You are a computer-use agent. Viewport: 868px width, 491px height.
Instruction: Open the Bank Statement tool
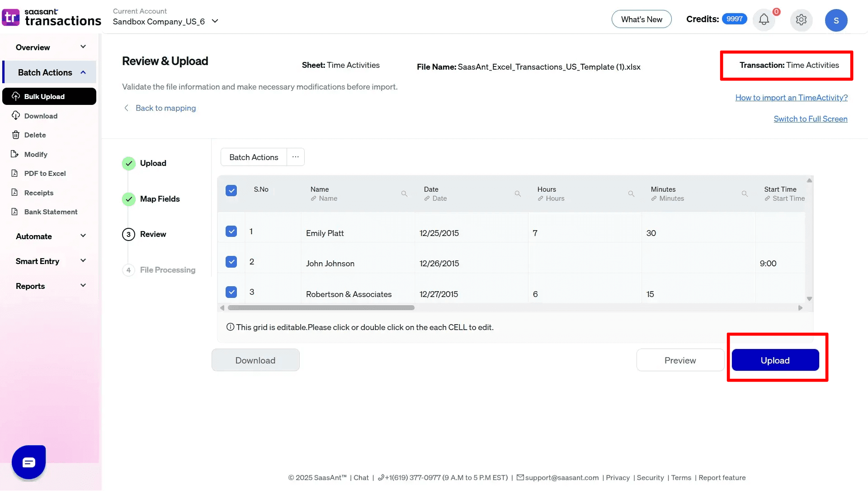[x=51, y=212]
